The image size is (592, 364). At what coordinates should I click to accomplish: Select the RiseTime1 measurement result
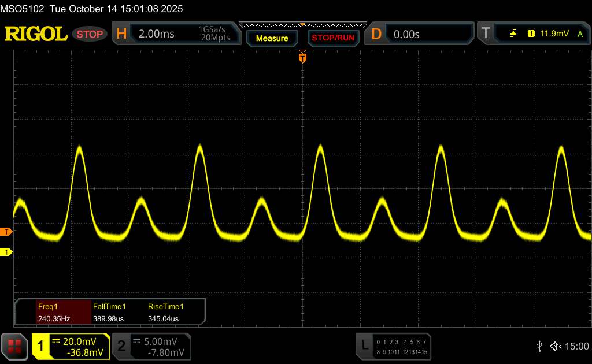pos(166,313)
